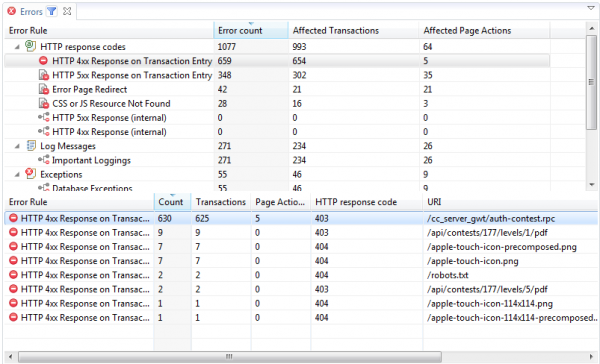
Task: Select HTTP 4xx Response (internal) rule
Action: click(x=109, y=132)
